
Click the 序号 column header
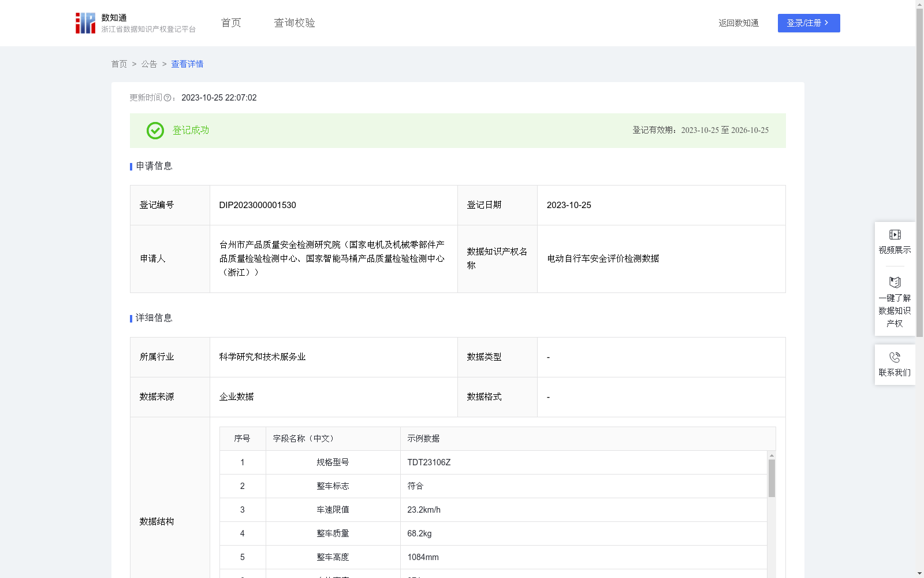(242, 439)
